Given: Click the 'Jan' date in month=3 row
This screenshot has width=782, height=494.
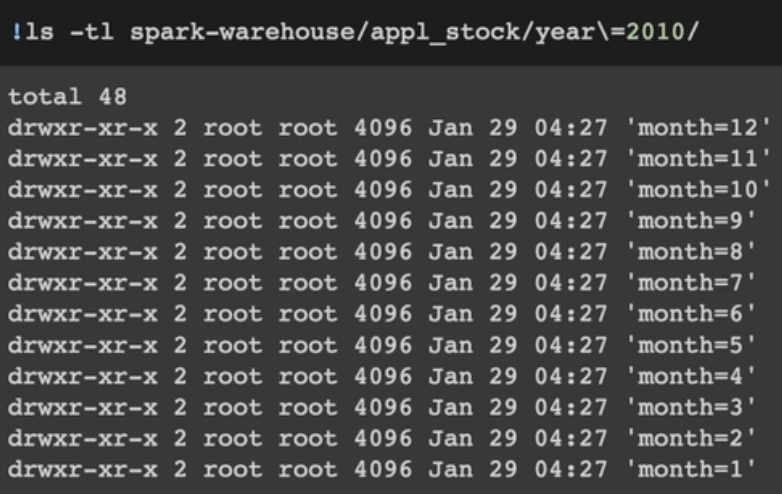Looking at the screenshot, I should (x=450, y=408).
